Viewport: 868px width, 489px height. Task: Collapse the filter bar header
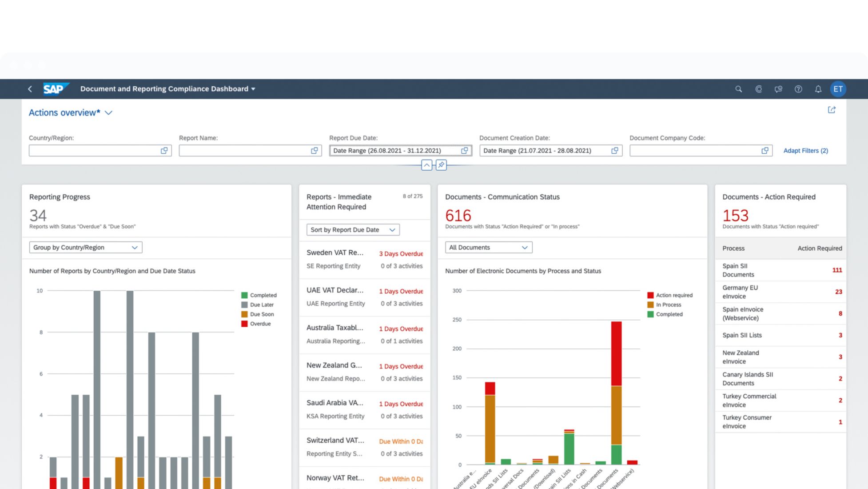click(x=426, y=165)
